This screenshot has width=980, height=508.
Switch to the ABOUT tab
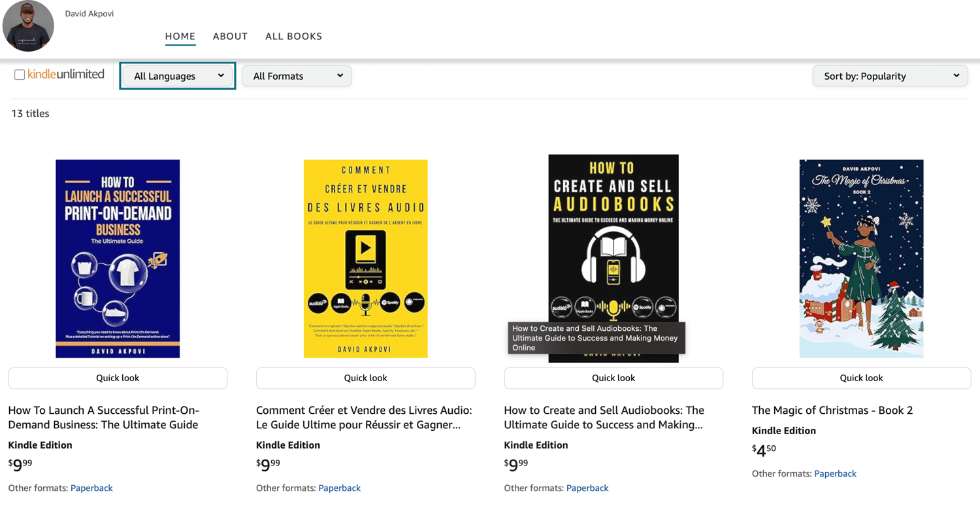(x=230, y=36)
